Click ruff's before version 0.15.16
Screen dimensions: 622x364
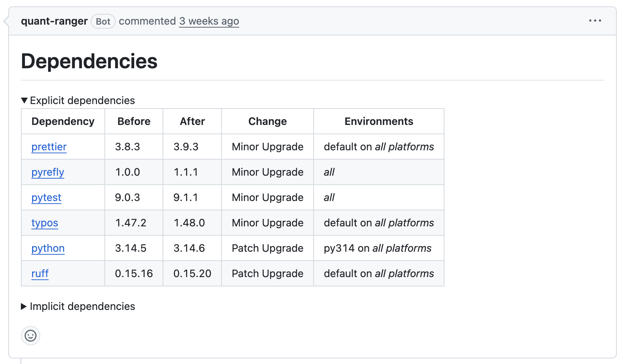pos(134,274)
